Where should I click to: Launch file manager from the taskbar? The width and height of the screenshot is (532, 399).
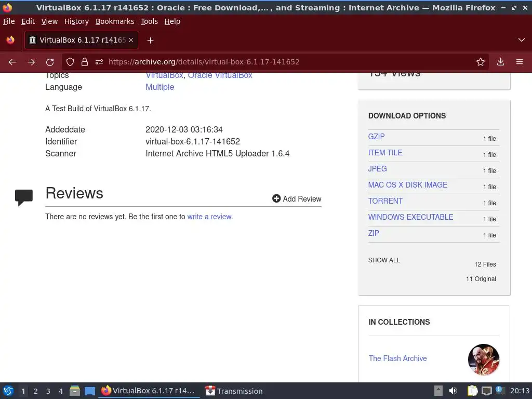pos(75,391)
